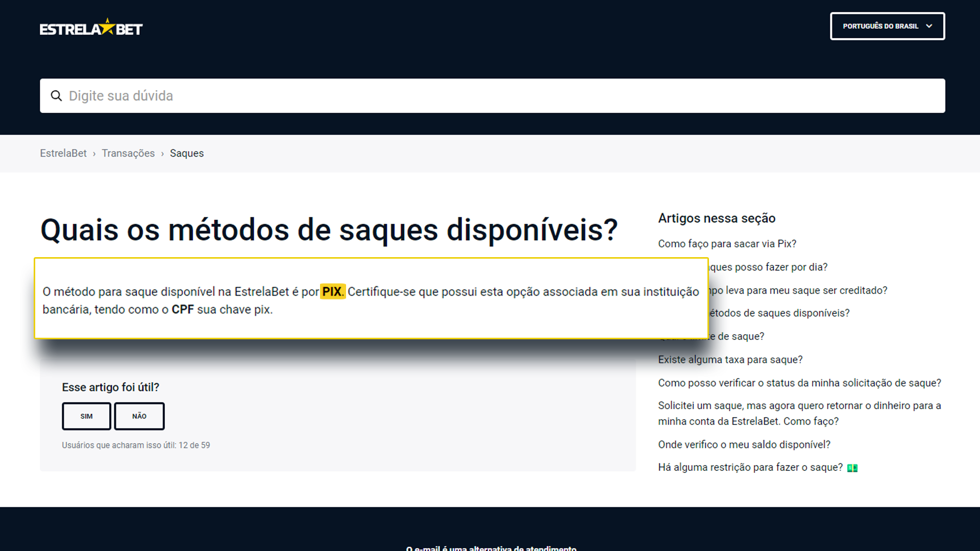Screen dimensions: 980x551
Task: Open the article about saques por dia
Action: (x=768, y=267)
